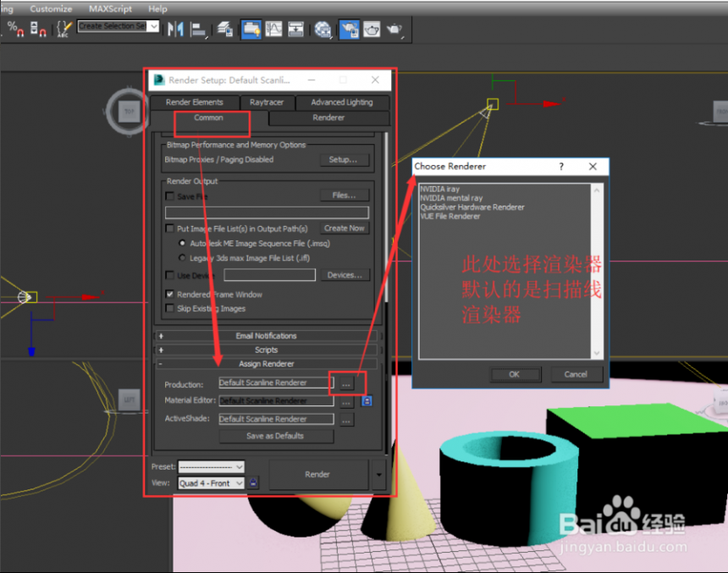Open the Customize menu
Screen dimensions: 728x573
point(51,8)
